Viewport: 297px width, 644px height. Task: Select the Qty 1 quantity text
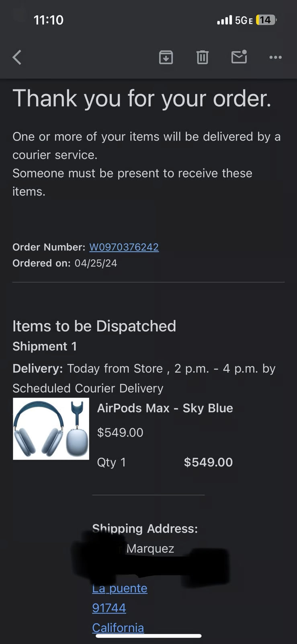point(111,462)
